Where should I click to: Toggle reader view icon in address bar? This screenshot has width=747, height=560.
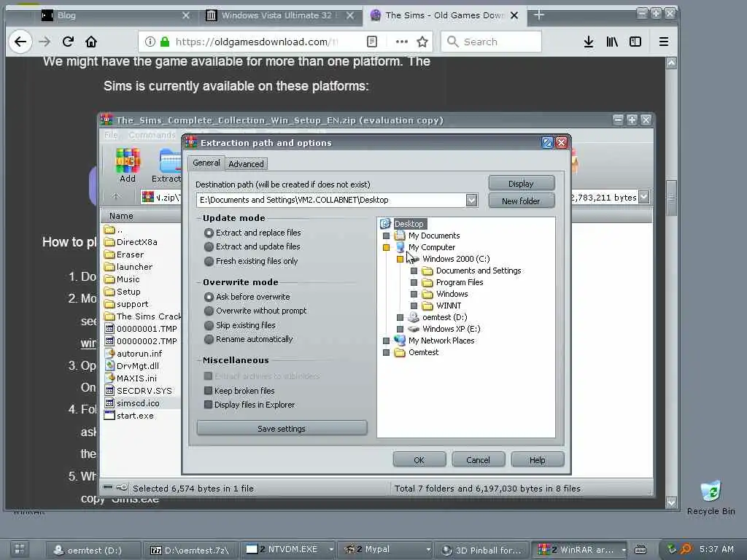tap(371, 42)
